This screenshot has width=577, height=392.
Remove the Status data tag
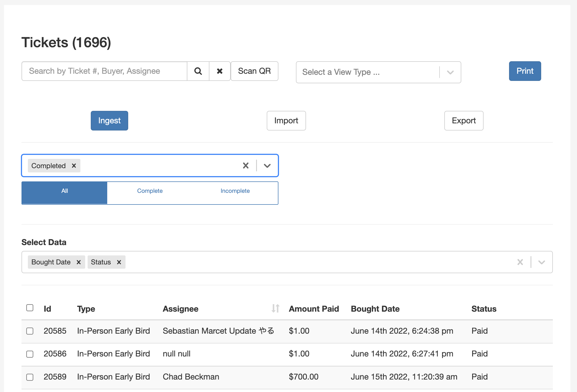pos(119,262)
